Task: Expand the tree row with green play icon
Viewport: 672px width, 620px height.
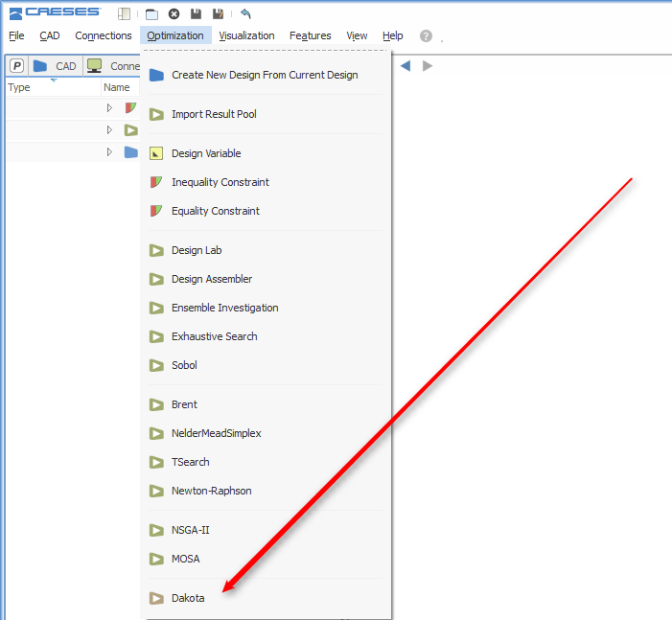Action: [x=109, y=129]
